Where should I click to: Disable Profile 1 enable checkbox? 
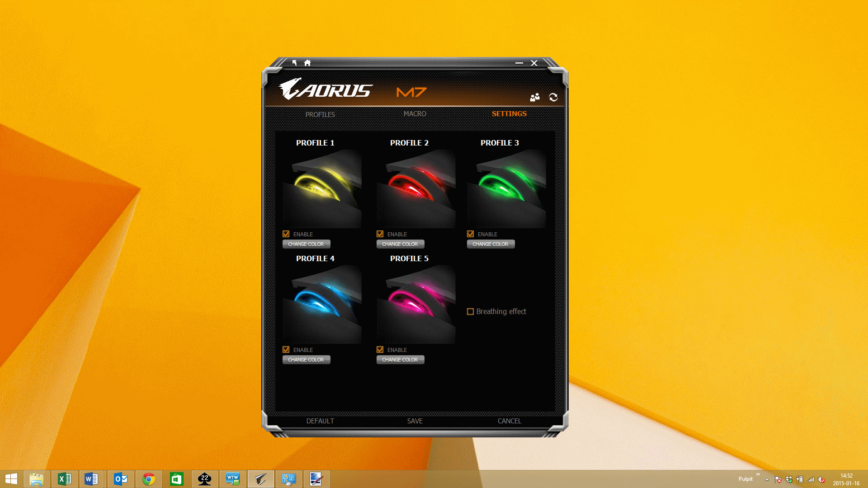click(286, 234)
